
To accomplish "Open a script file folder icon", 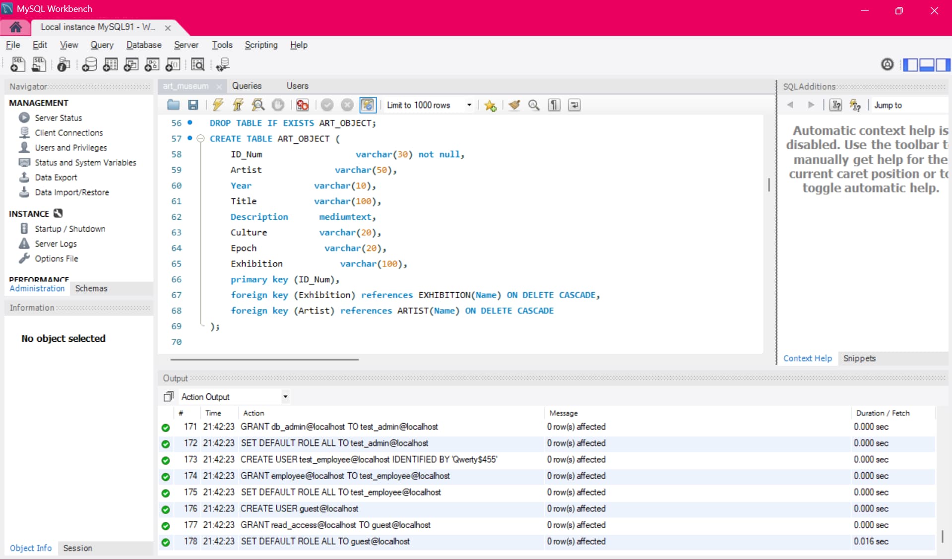I will point(173,105).
